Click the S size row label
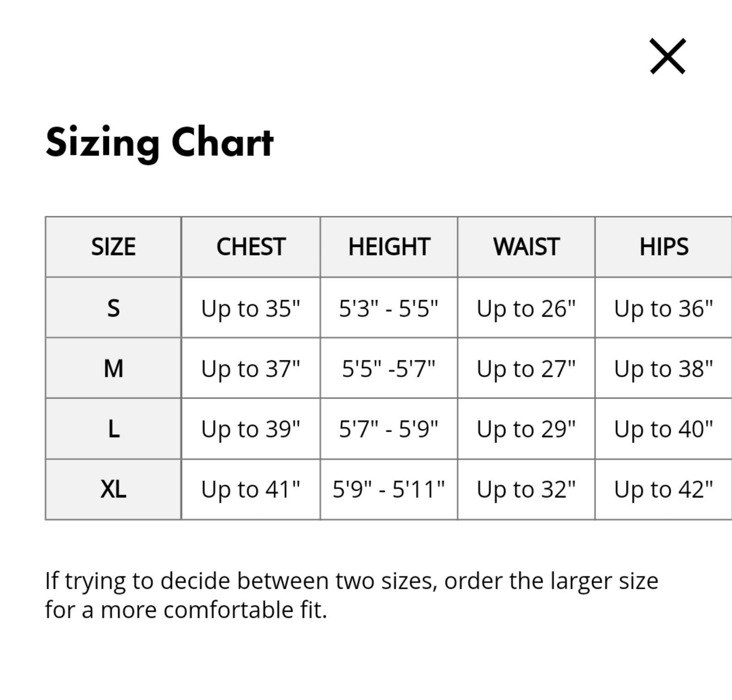 (x=113, y=308)
